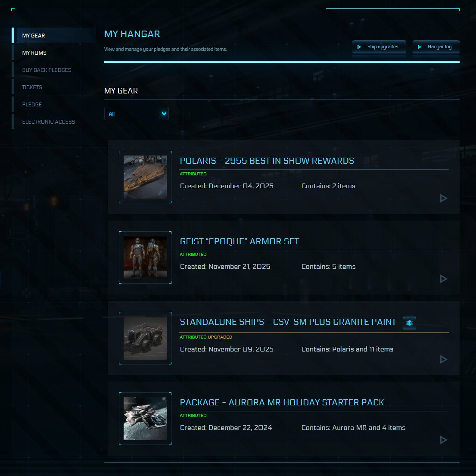This screenshot has width=476, height=476.
Task: Open Package – Aurora MR Holiday Starter Pack title
Action: click(282, 402)
